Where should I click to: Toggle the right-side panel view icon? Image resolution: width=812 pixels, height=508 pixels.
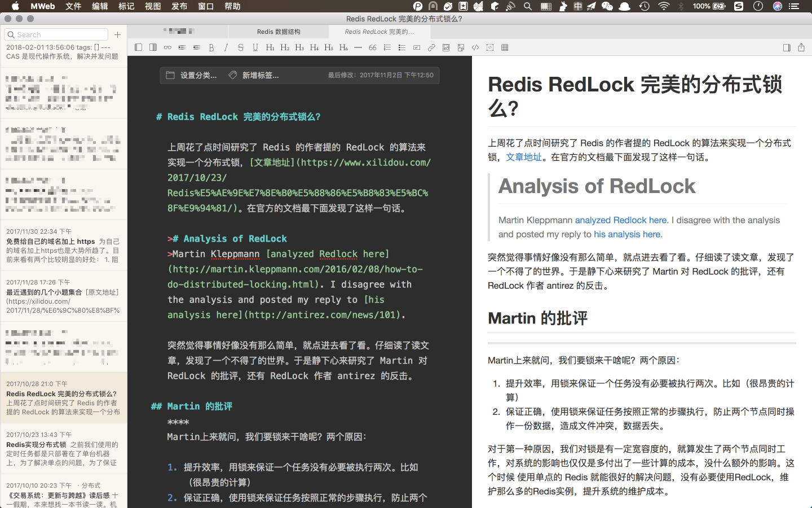(787, 48)
